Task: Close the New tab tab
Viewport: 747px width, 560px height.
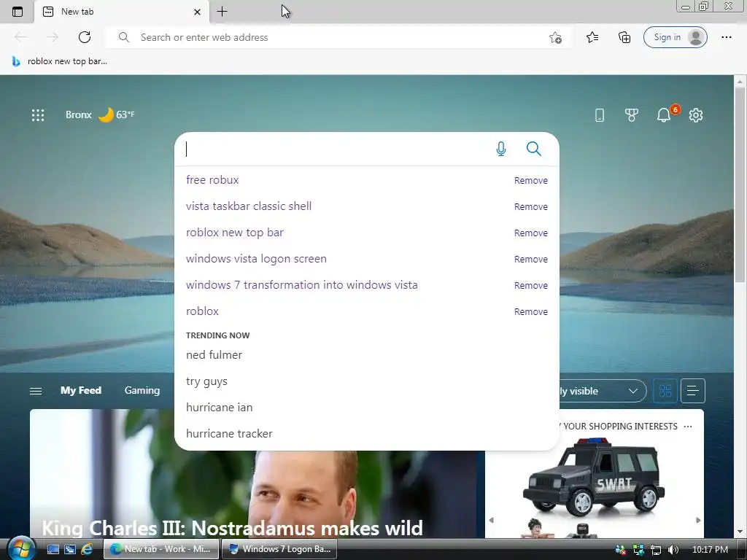Action: click(x=197, y=12)
